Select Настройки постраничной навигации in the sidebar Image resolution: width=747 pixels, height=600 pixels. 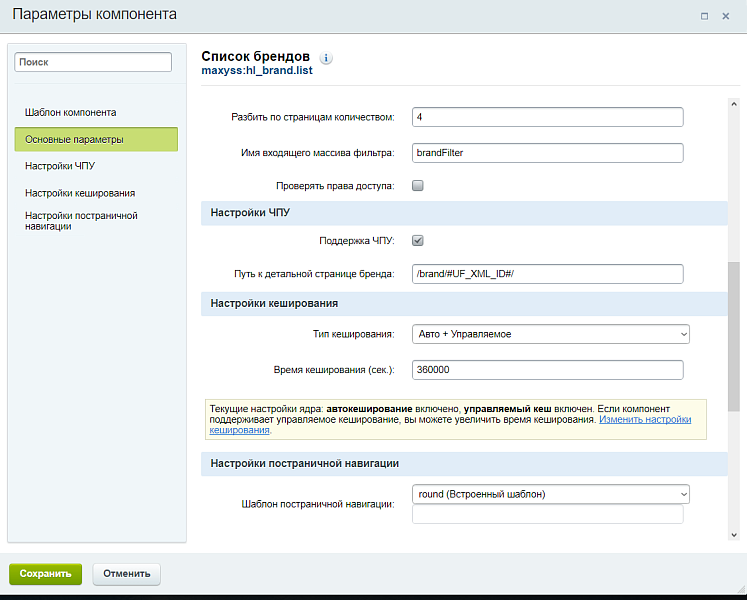(81, 220)
